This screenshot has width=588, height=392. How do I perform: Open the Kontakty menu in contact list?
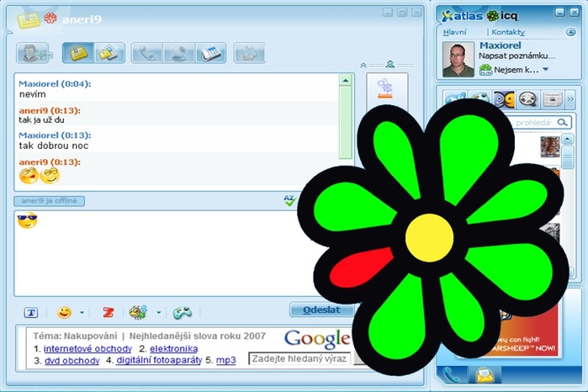(x=508, y=32)
